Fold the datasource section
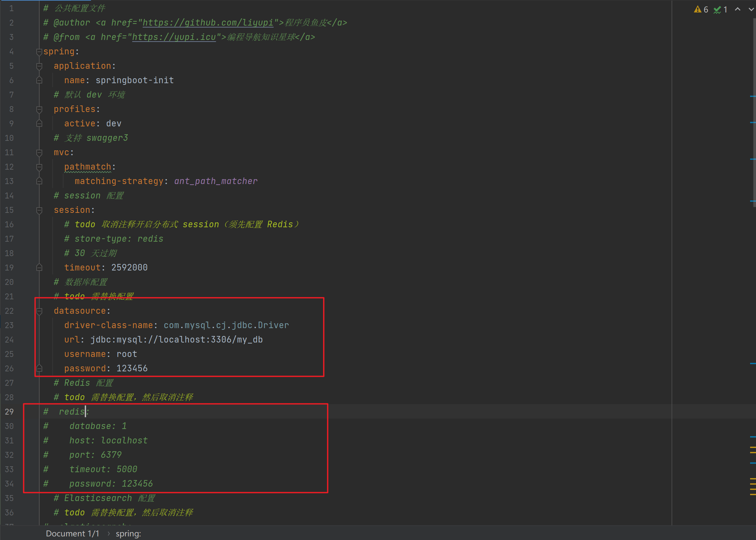The height and width of the screenshot is (540, 756). [39, 311]
